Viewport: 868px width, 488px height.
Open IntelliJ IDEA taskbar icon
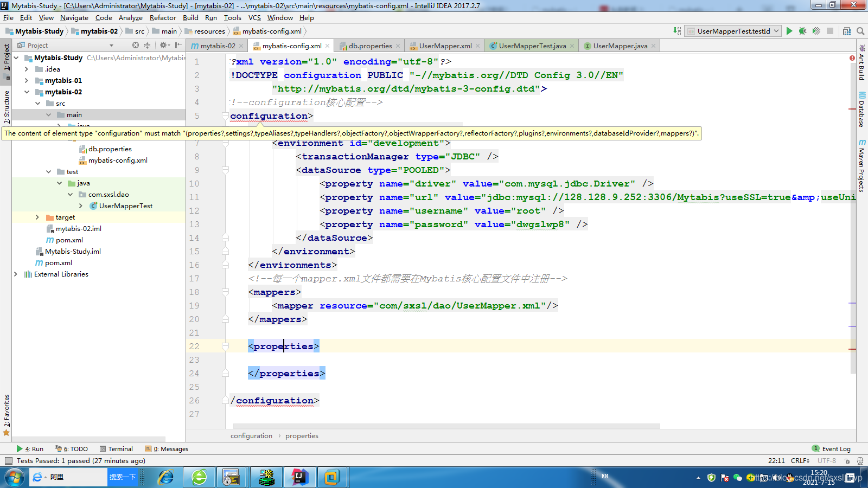click(x=299, y=477)
